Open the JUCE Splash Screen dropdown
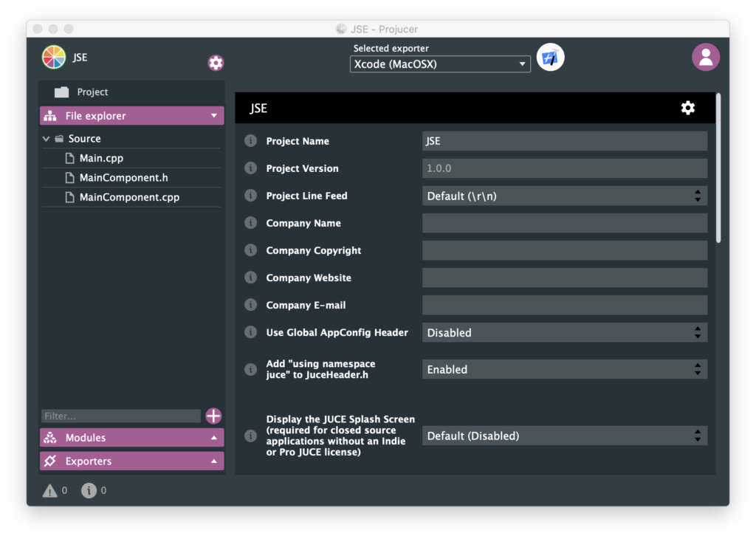Screen dimensions: 756x539 coord(564,436)
